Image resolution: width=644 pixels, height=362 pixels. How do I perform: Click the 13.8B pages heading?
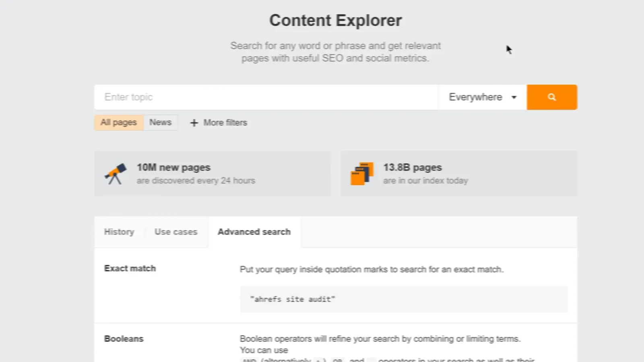coord(412,167)
